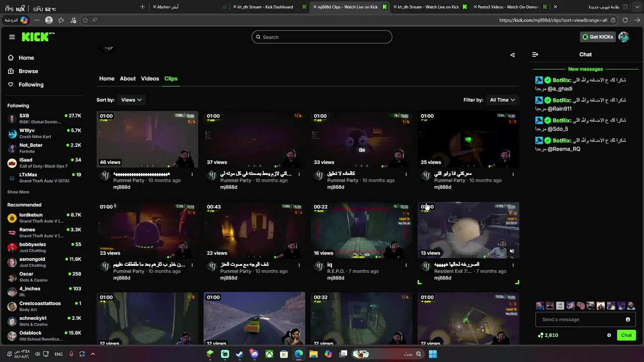Click the user profile avatar top right
The image size is (644, 362).
coord(623,37)
